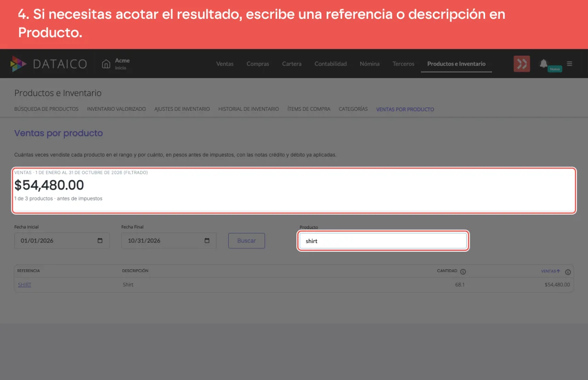Open the Fecha Final calendar picker
Image resolution: width=588 pixels, height=380 pixels.
pyautogui.click(x=207, y=241)
